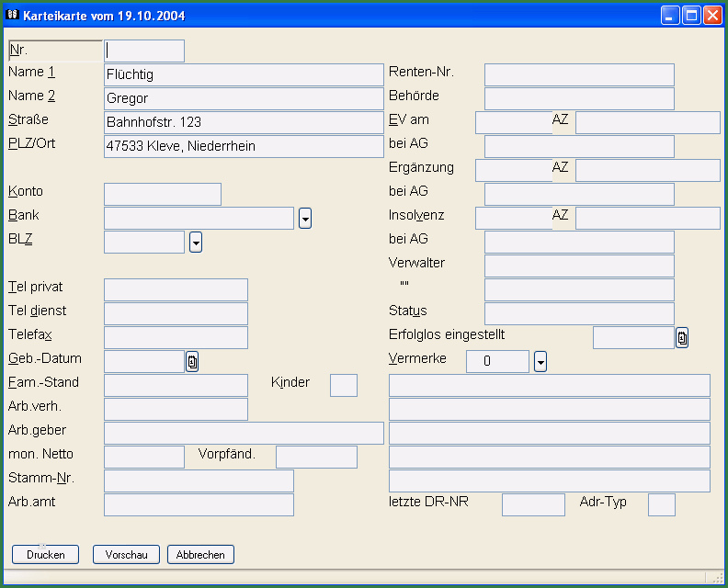This screenshot has height=588, width=728.
Task: Select the Straße field with Bahnhofstr. 123
Action: coord(244,122)
